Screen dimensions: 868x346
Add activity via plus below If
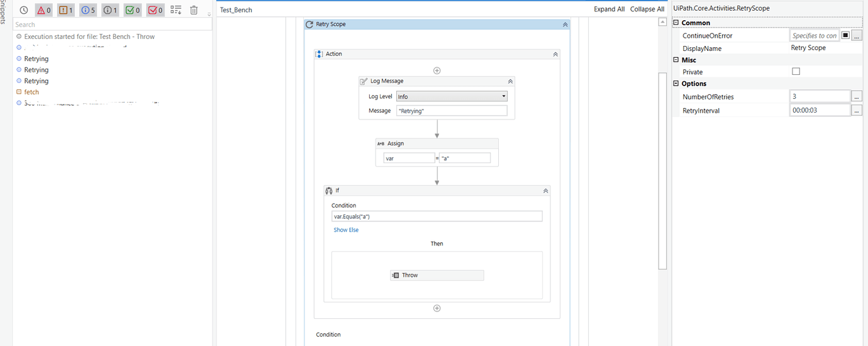click(437, 308)
